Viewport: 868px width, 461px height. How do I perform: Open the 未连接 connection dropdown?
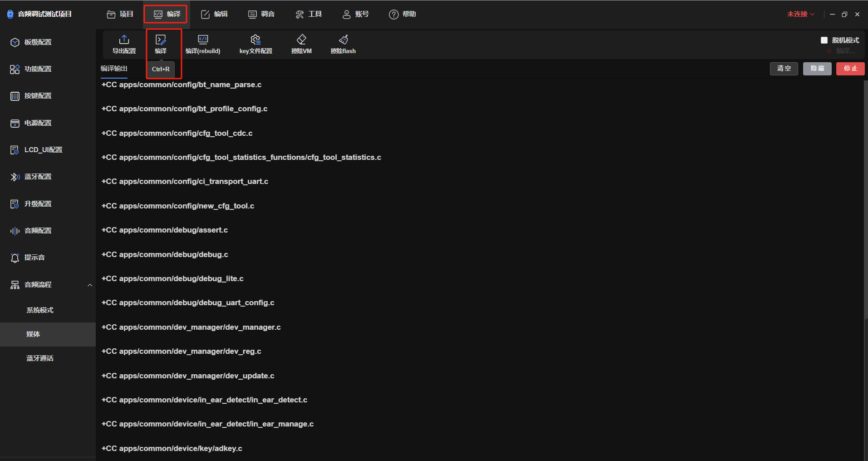click(x=801, y=14)
